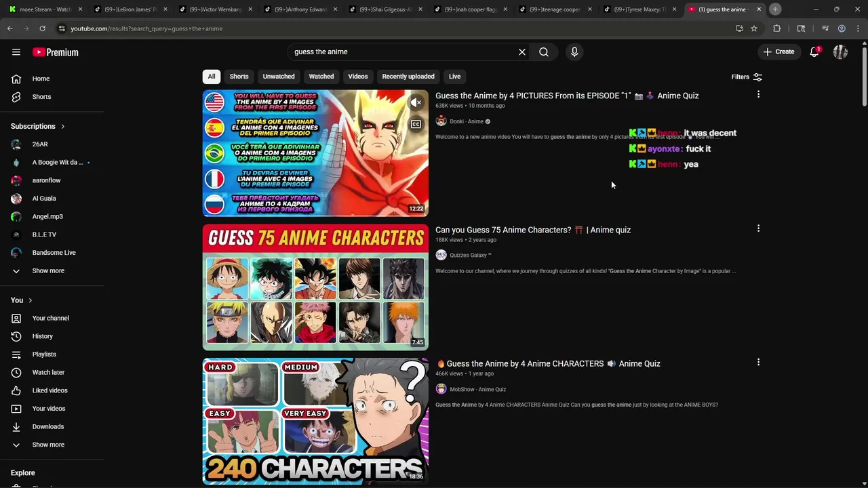Open the account avatar menu
Screen dimensions: 868x488
coord(840,52)
